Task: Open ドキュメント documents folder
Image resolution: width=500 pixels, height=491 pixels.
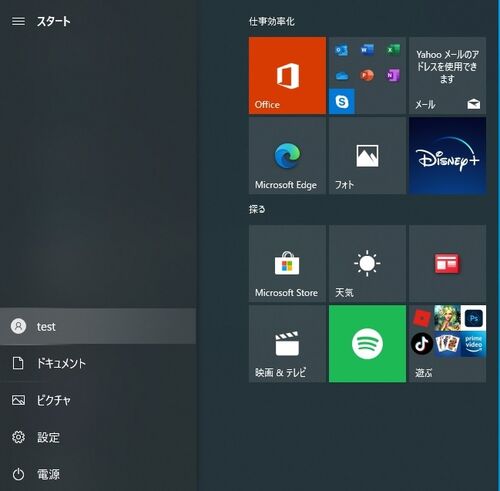Action: (x=98, y=363)
